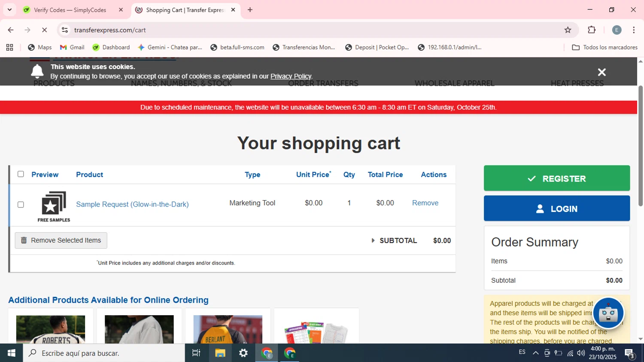
Task: Click the green REGISTER button
Action: [x=556, y=178]
